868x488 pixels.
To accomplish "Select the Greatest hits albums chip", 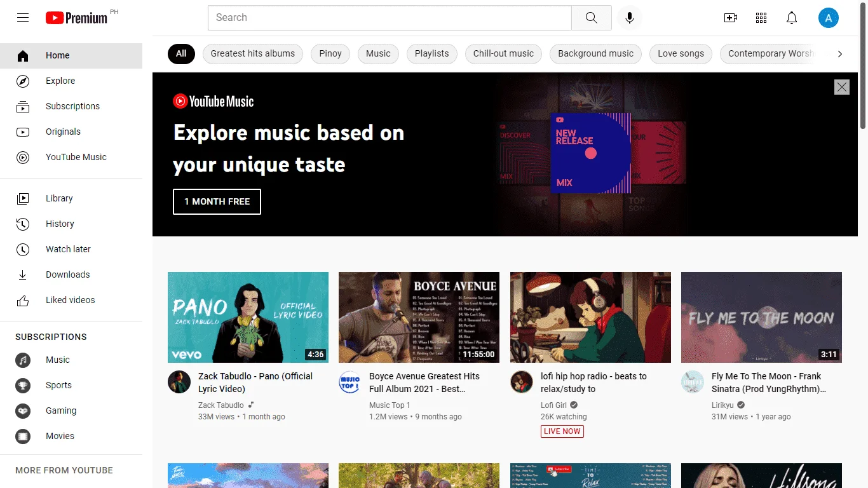I will 253,53.
